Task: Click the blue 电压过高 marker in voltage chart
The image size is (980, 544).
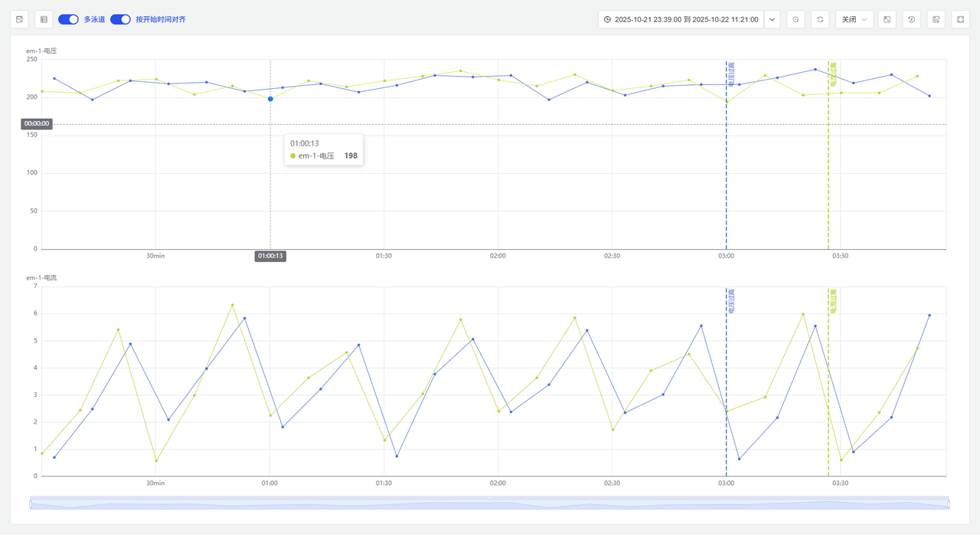Action: 730,74
